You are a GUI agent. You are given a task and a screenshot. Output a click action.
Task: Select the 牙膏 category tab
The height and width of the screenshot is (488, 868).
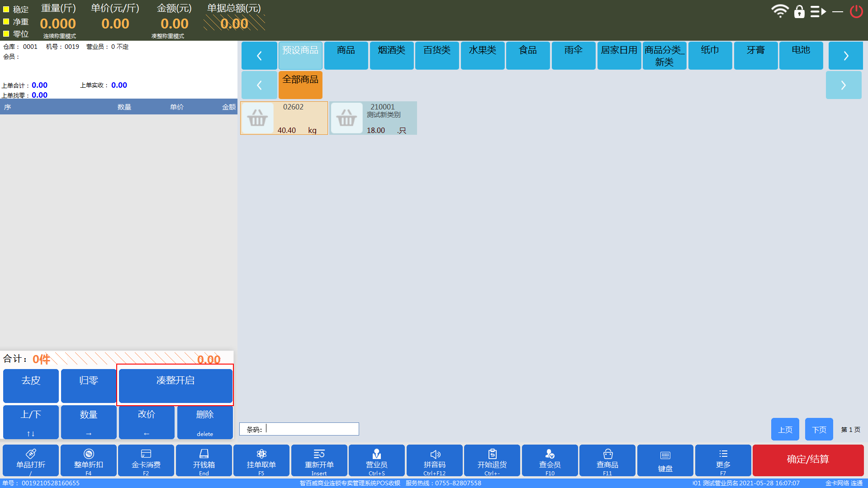tap(756, 56)
